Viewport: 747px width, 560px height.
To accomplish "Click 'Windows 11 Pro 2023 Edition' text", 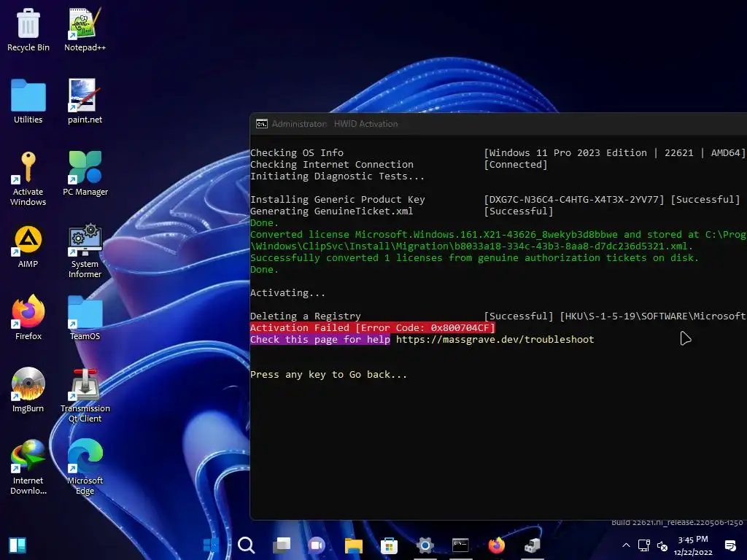I will click(x=568, y=153).
